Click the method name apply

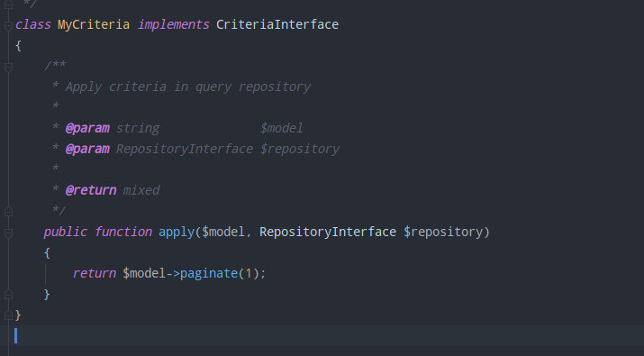point(177,232)
